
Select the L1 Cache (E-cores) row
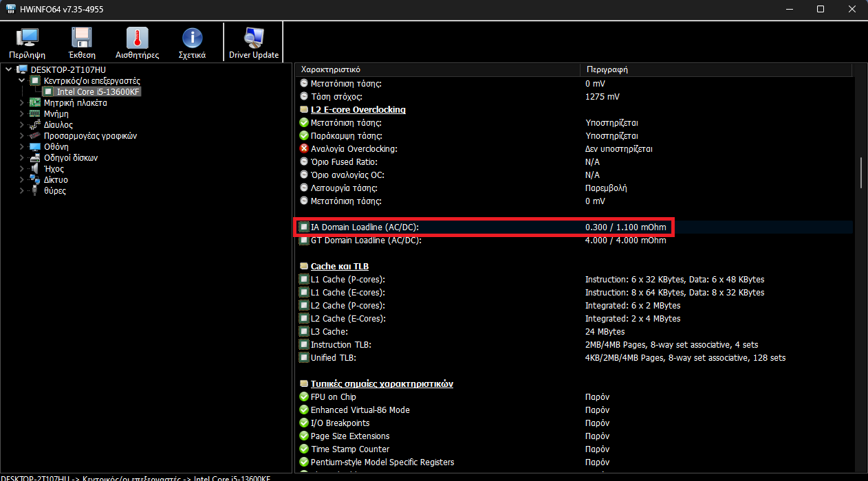574,293
